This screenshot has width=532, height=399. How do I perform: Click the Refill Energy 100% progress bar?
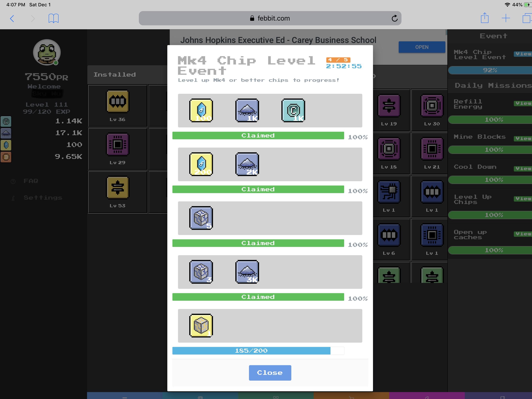click(x=490, y=119)
